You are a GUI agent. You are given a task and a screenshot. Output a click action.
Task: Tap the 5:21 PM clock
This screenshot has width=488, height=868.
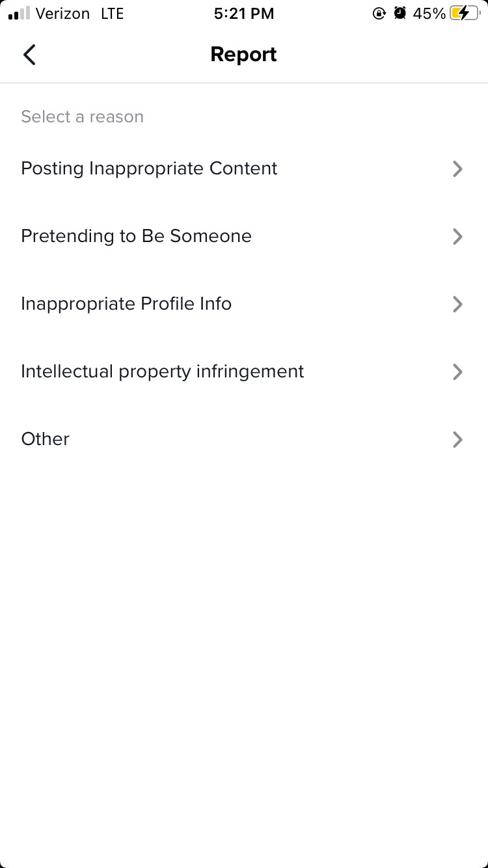tap(244, 14)
